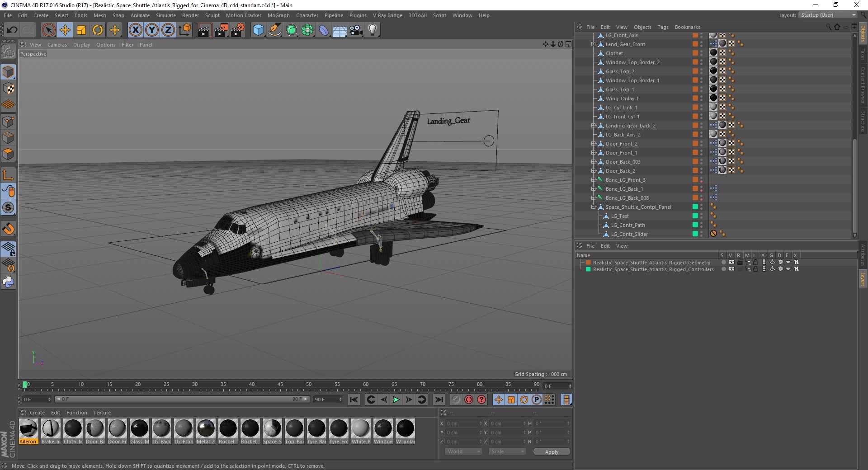This screenshot has width=868, height=470.
Task: Select the Aileron material thumbnail
Action: pos(28,428)
